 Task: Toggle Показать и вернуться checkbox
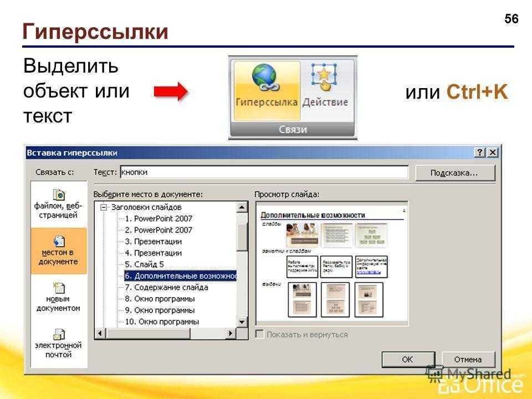tap(259, 334)
